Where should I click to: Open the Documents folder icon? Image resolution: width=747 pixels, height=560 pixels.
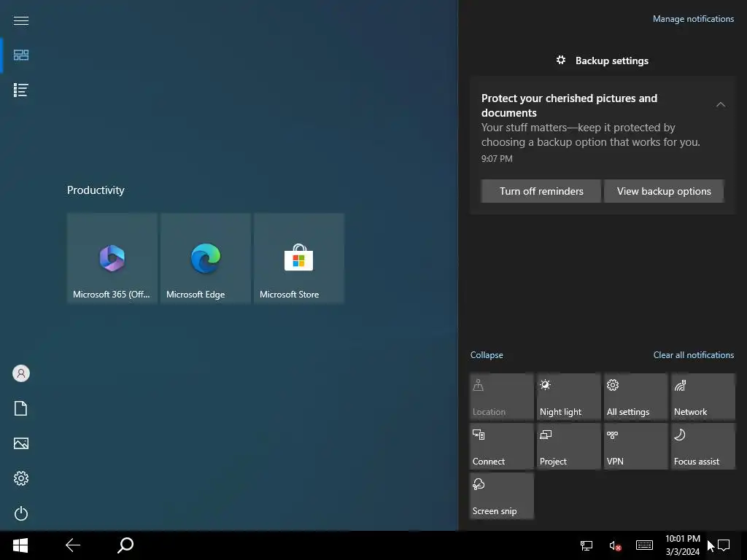21,408
